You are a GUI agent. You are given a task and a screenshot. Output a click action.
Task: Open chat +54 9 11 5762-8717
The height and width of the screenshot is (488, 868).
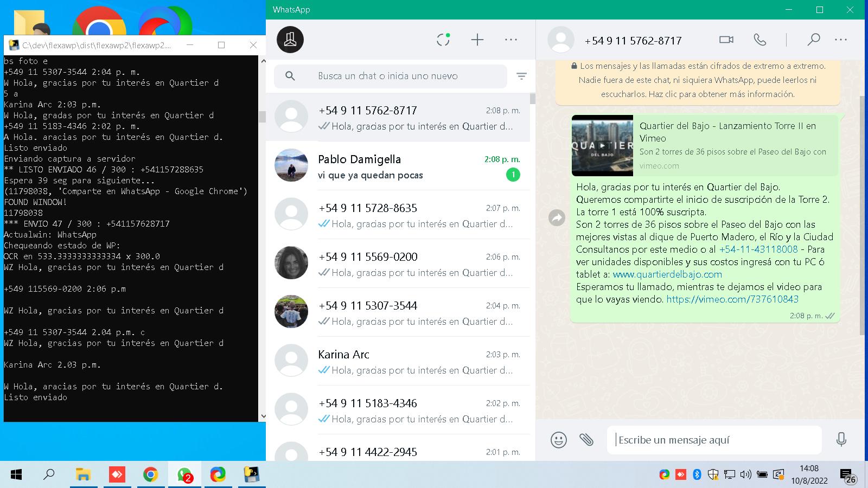(x=398, y=118)
